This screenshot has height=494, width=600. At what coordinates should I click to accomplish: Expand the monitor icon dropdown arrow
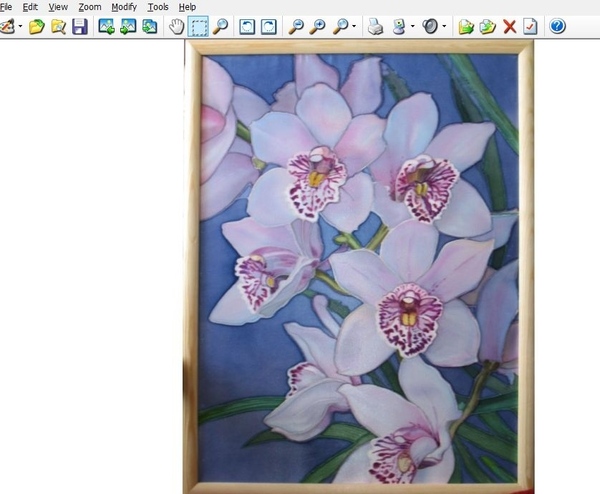coord(412,26)
